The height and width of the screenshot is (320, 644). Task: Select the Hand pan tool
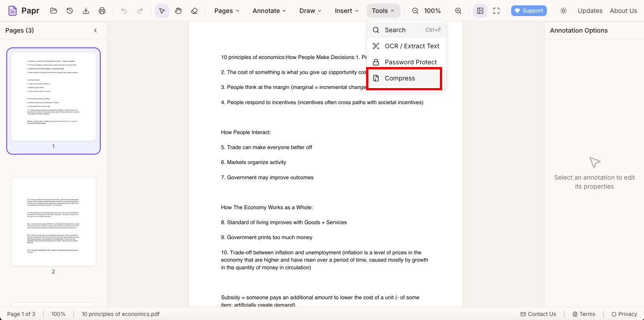(x=178, y=10)
